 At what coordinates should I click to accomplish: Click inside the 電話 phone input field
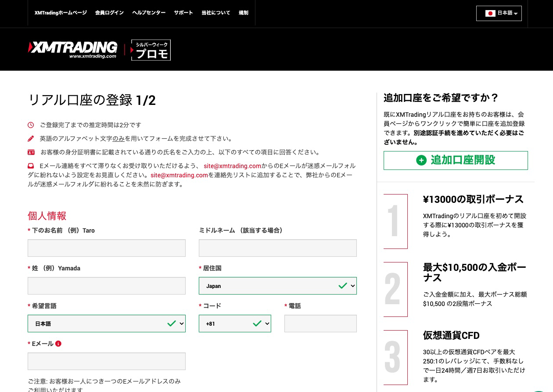click(x=320, y=324)
